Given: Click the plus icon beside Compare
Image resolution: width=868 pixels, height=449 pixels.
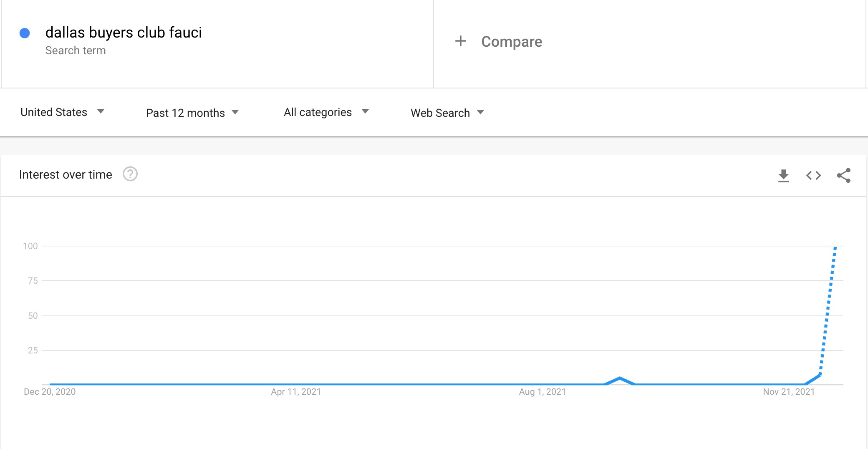Looking at the screenshot, I should (x=460, y=41).
